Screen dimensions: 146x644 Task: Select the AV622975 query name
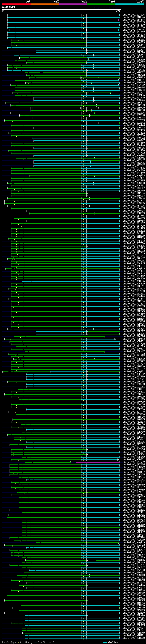tap(8, 8)
